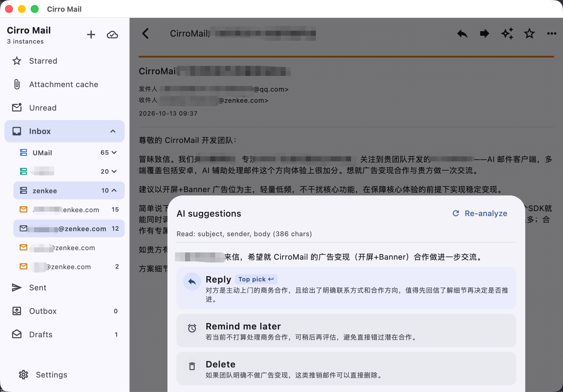This screenshot has height=392, width=563.
Task: Collapse the zenkee account chevron
Action: coord(114,190)
